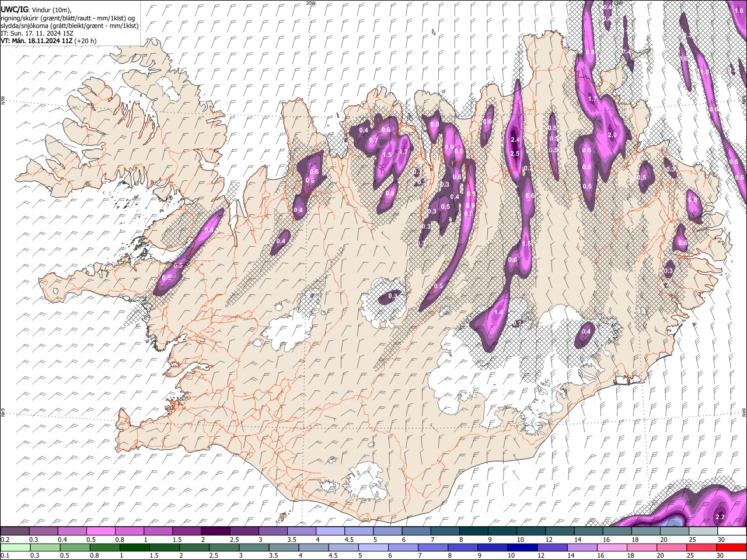Click the '(+20 h)' forecast offset text

coord(85,41)
